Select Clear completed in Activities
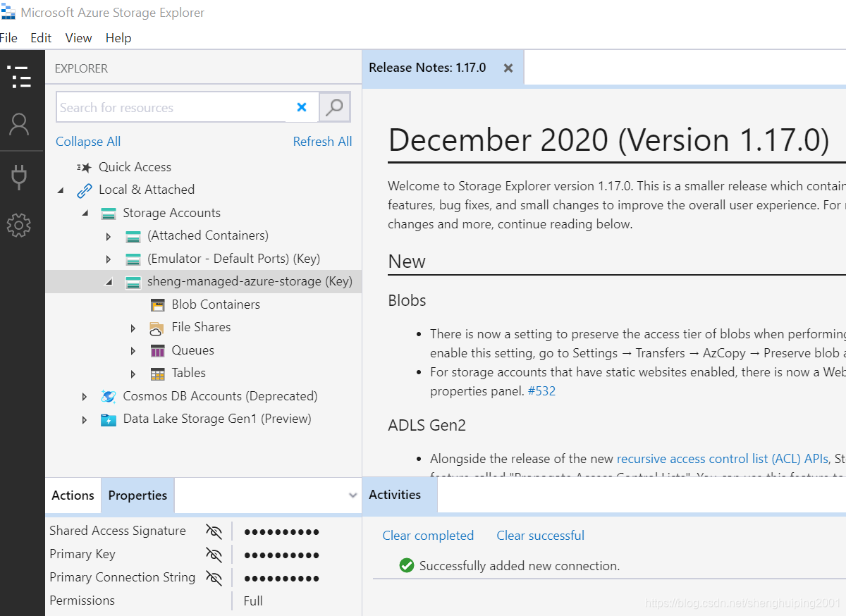The height and width of the screenshot is (616, 846). [428, 536]
